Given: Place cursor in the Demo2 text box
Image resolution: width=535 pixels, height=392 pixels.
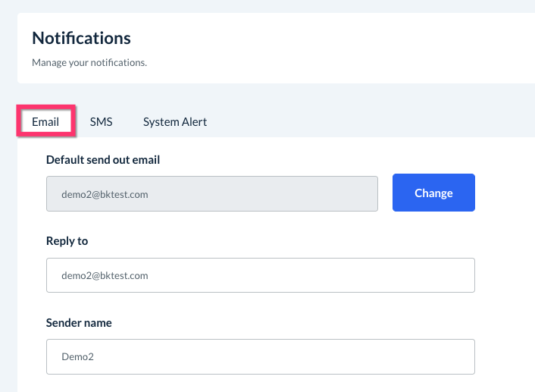Looking at the screenshot, I should pyautogui.click(x=260, y=356).
